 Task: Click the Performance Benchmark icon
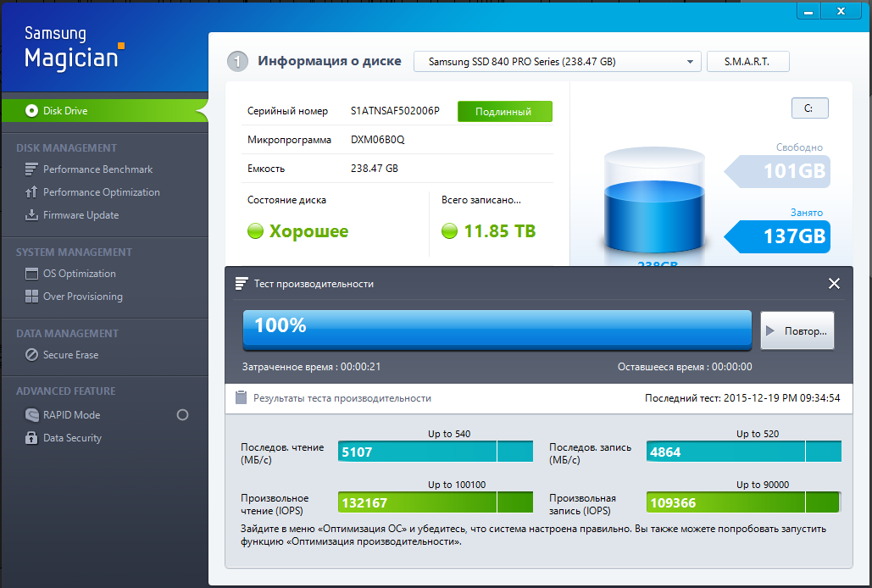click(x=31, y=169)
